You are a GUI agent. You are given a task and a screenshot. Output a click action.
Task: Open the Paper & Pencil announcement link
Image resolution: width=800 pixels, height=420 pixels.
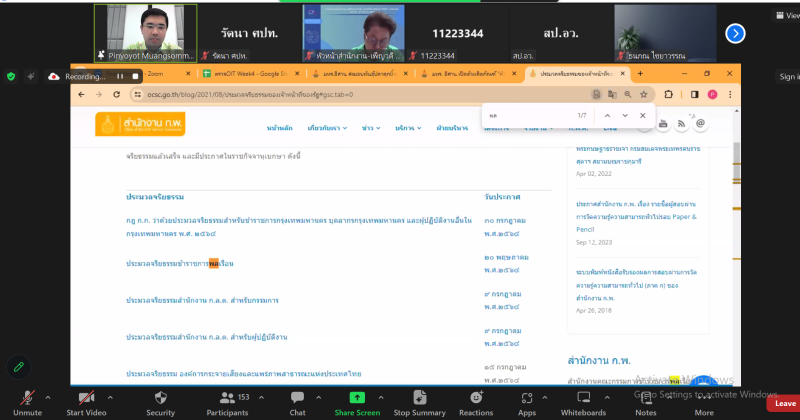(636, 216)
